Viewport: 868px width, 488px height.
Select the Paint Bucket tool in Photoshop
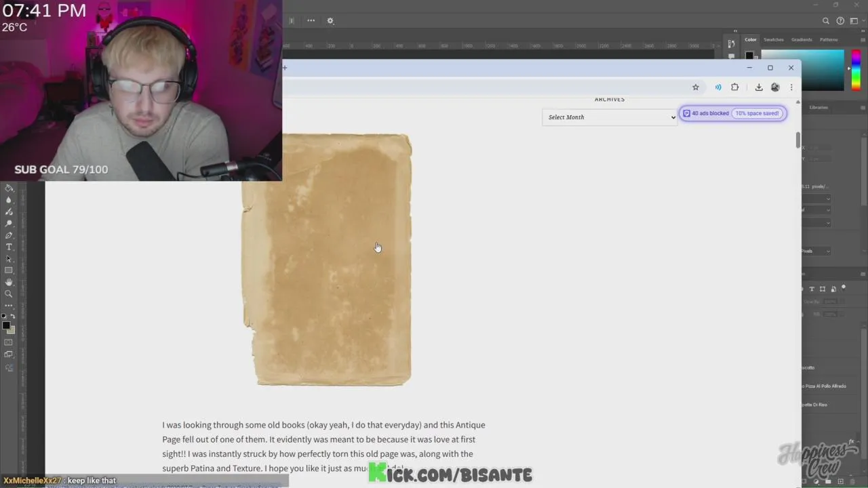pos(9,188)
